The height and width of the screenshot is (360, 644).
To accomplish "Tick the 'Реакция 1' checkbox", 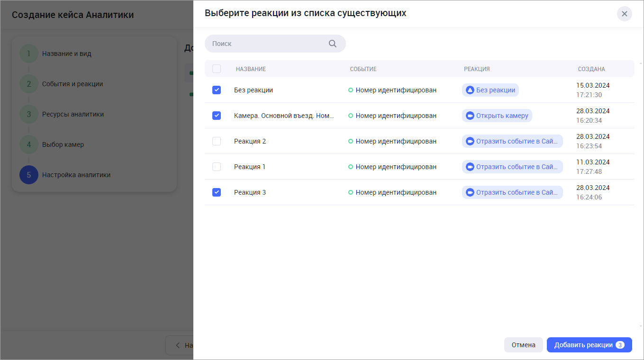I will [x=217, y=167].
